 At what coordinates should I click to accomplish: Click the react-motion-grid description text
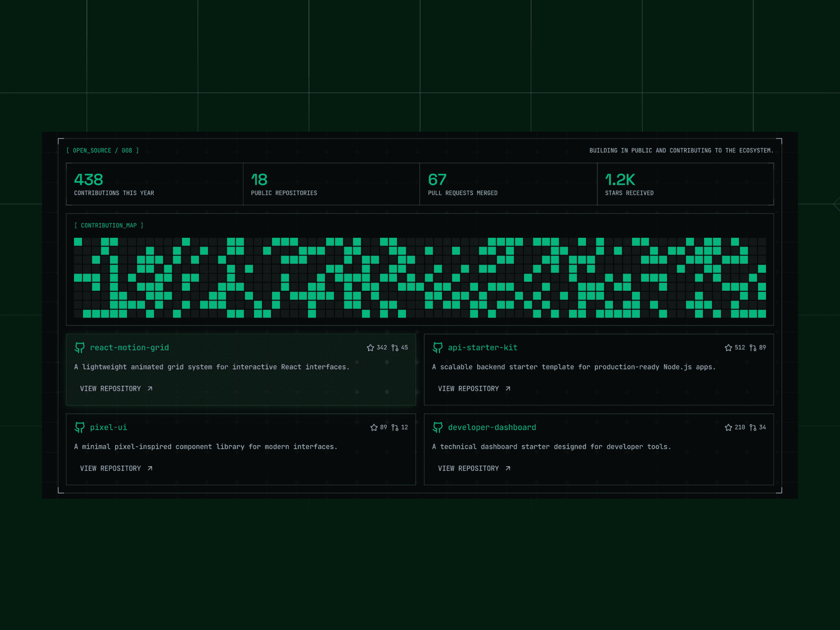point(212,367)
